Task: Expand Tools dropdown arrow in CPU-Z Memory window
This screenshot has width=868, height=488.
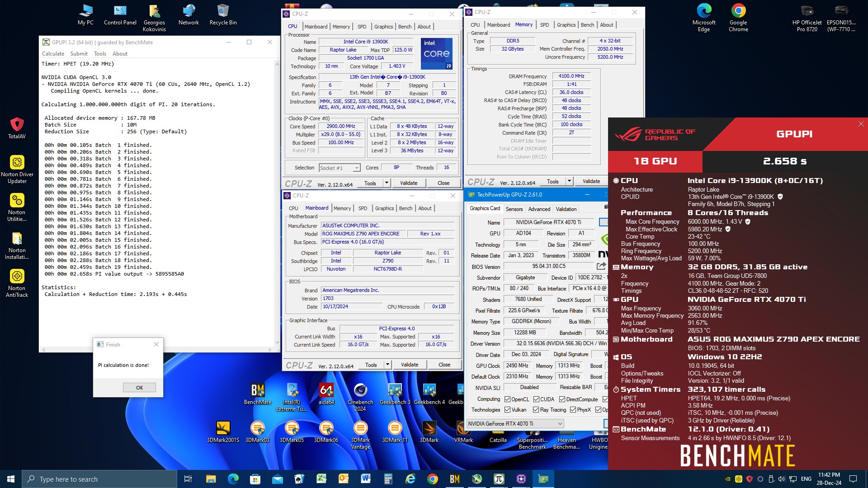Action: [x=569, y=181]
